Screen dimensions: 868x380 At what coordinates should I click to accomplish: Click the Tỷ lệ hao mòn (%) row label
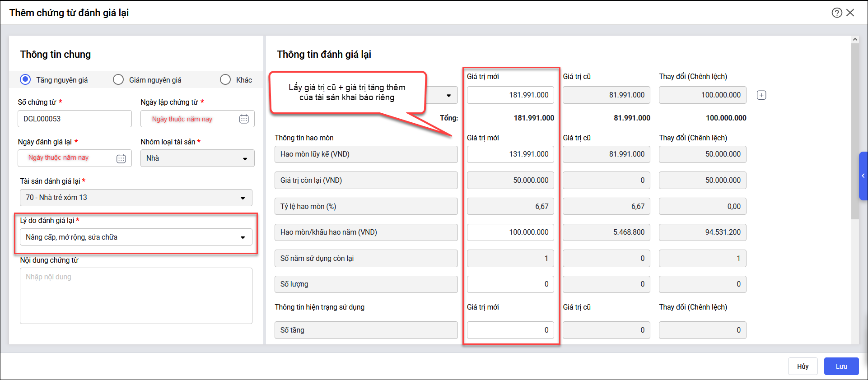(x=366, y=207)
